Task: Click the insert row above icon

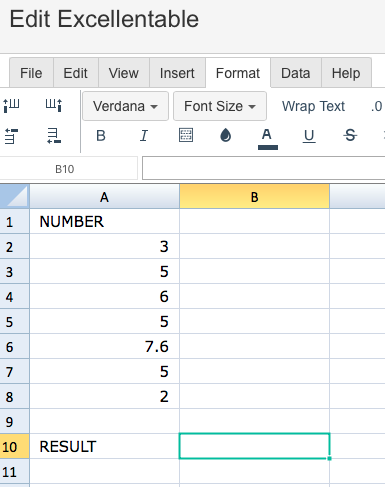Action: pos(11,136)
